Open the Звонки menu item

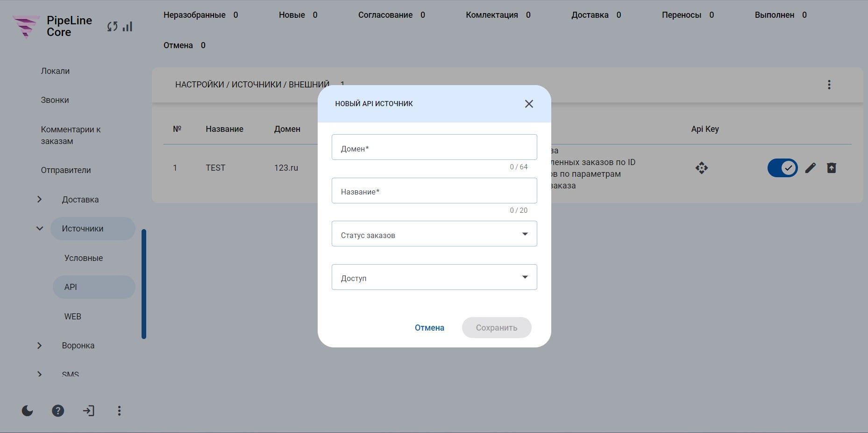[x=55, y=100]
